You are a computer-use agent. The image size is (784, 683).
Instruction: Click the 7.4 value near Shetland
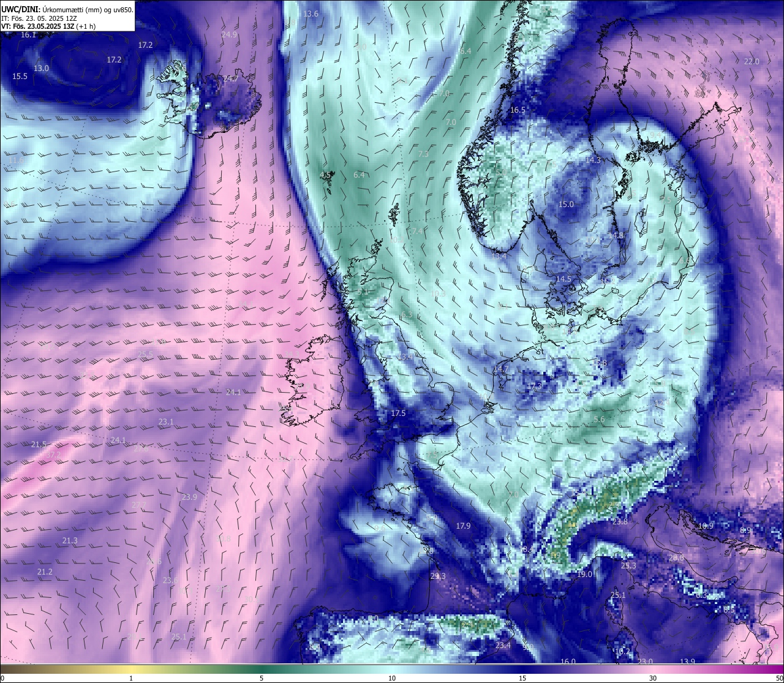(x=417, y=231)
